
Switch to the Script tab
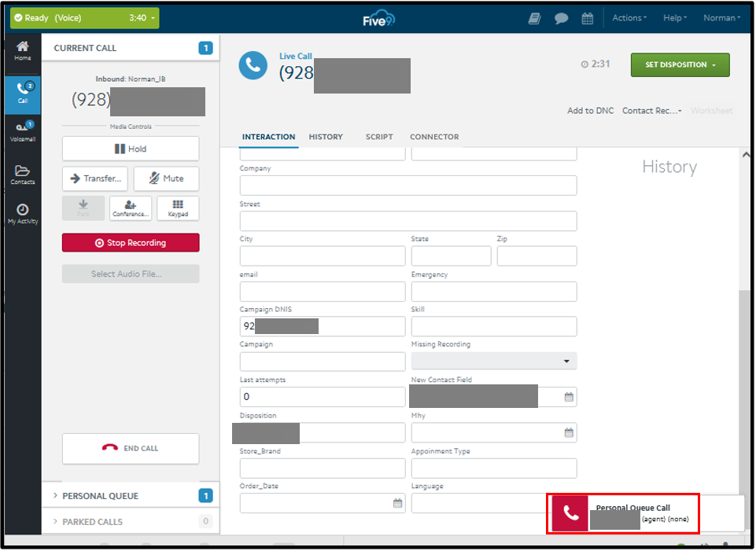pyautogui.click(x=379, y=138)
